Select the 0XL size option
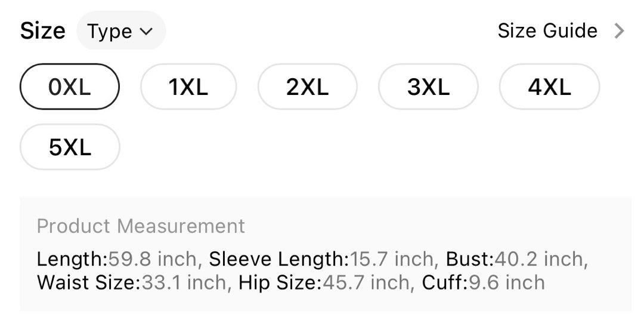This screenshot has height=320, width=644. click(x=70, y=87)
